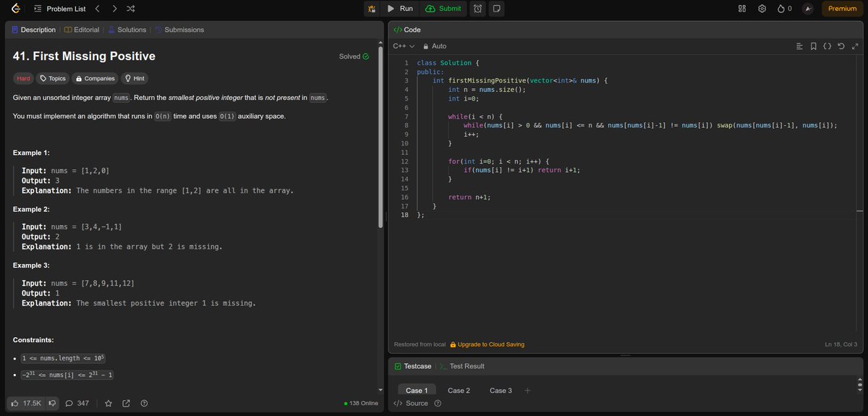The width and height of the screenshot is (868, 416).
Task: Click the Hard difficulty badge
Action: tap(24, 78)
